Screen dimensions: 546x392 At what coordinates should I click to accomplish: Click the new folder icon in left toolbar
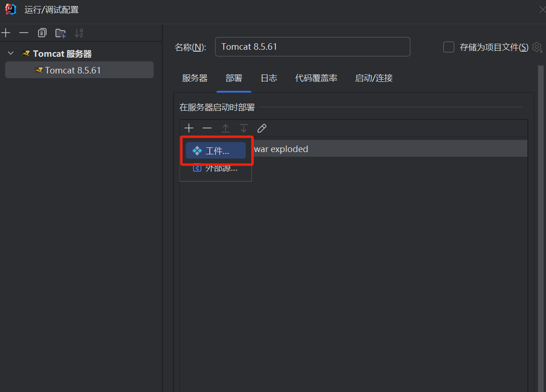tap(60, 33)
